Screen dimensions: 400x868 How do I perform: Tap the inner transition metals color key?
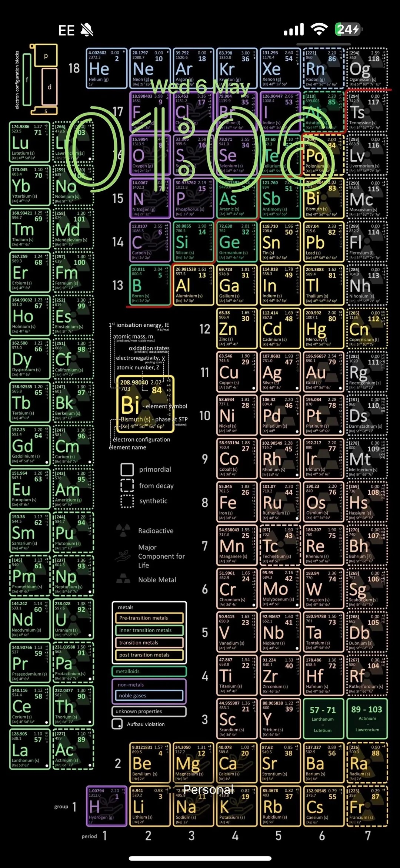(150, 630)
